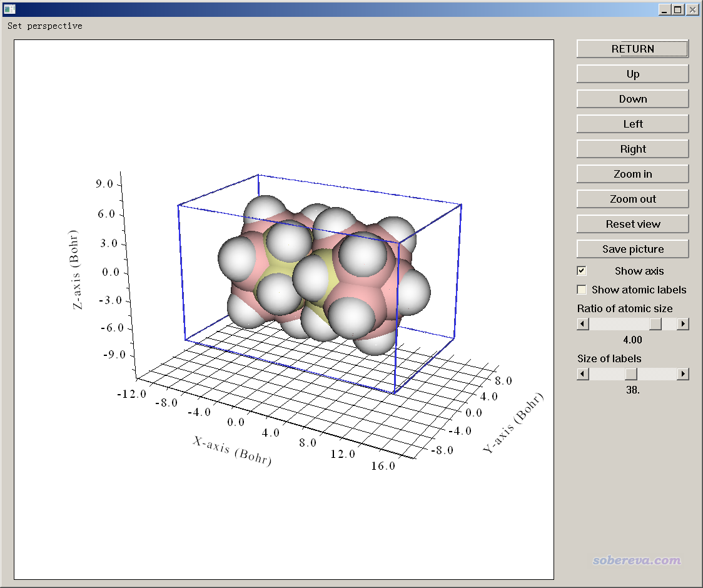Image resolution: width=703 pixels, height=588 pixels.
Task: Click the RETURN button
Action: 632,49
